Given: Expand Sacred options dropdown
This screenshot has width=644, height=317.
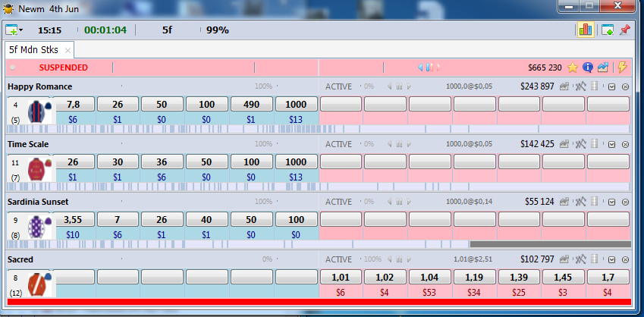Looking at the screenshot, I should 611,260.
